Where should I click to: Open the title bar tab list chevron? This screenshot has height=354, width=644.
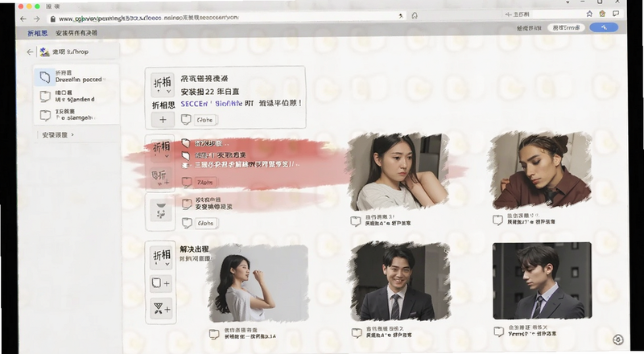pyautogui.click(x=568, y=2)
